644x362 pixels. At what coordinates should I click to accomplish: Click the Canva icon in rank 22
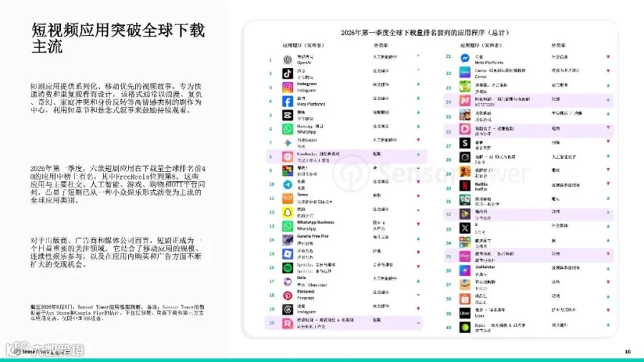tap(465, 72)
